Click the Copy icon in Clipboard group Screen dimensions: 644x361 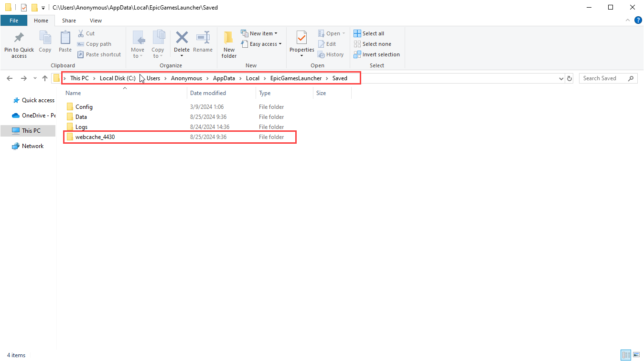click(45, 38)
